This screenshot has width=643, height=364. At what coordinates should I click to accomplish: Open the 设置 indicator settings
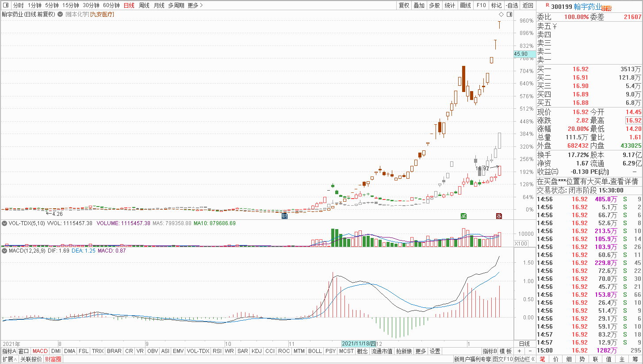(435, 351)
